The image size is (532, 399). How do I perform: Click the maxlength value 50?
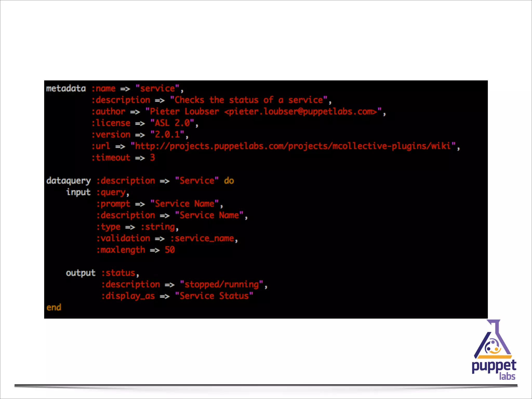pyautogui.click(x=170, y=250)
